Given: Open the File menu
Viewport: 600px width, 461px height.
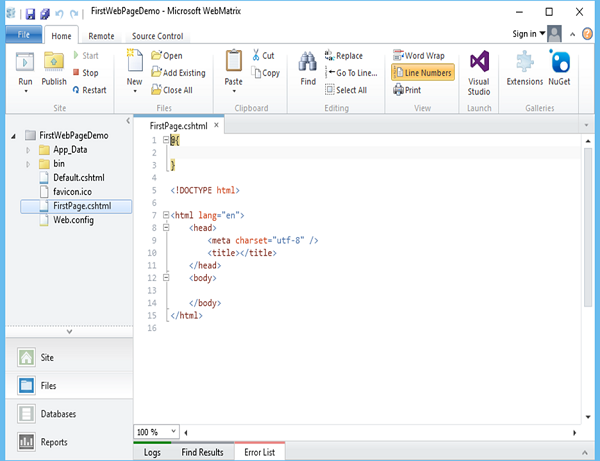Looking at the screenshot, I should point(22,36).
